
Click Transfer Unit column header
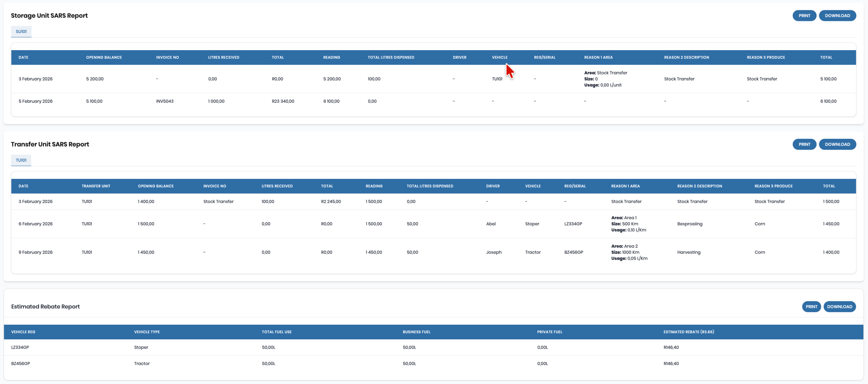pyautogui.click(x=96, y=186)
